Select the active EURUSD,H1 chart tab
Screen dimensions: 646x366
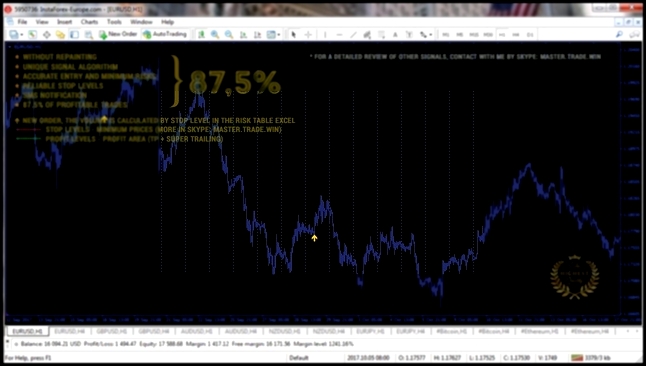pos(27,331)
